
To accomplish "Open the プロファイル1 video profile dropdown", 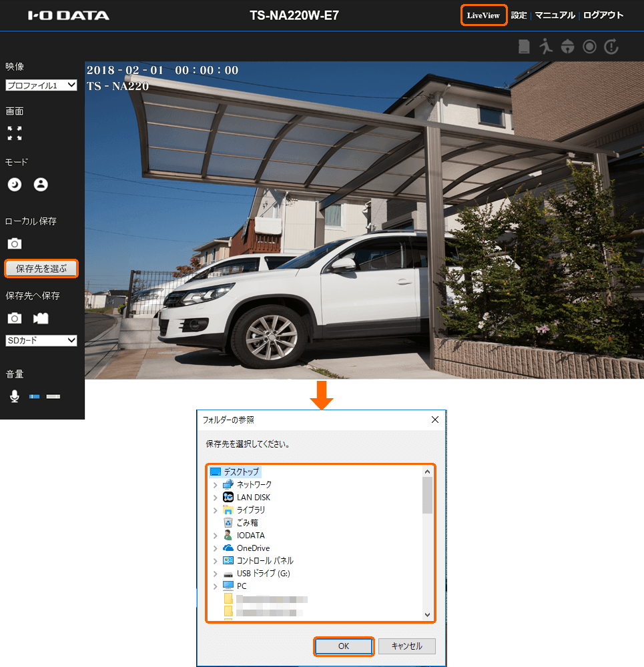I will [41, 85].
